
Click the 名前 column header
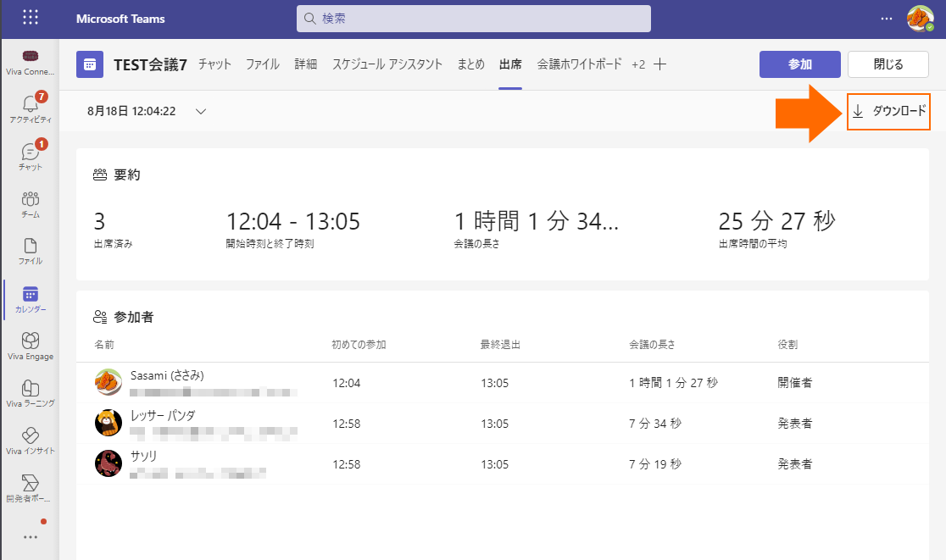[x=104, y=345]
